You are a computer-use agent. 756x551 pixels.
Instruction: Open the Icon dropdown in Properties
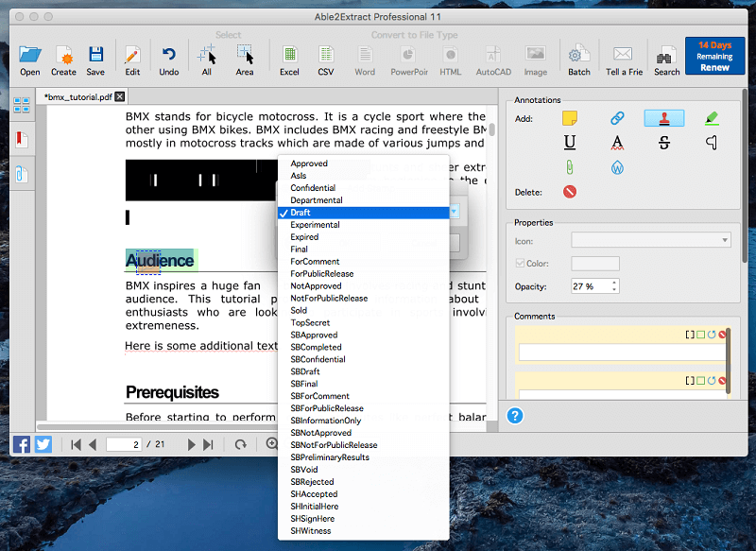click(651, 240)
